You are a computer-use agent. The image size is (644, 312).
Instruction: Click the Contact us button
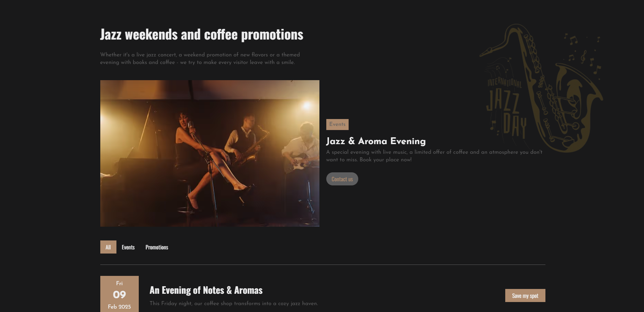342,179
